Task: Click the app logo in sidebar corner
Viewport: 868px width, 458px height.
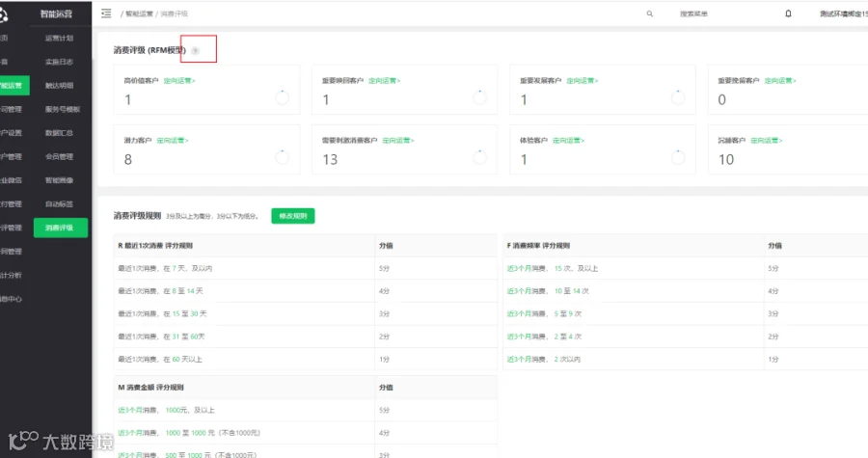Action: coord(3,14)
